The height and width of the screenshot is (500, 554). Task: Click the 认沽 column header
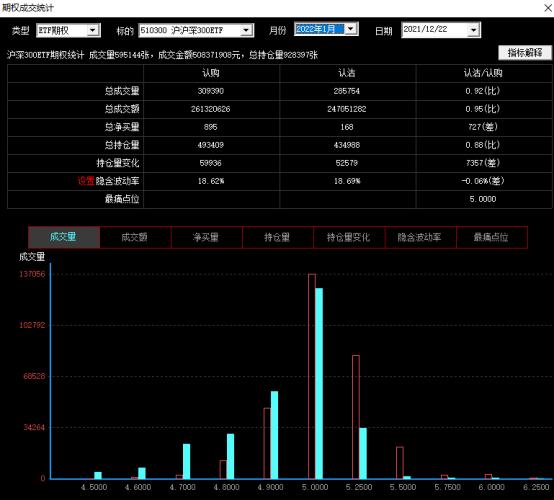coord(347,73)
